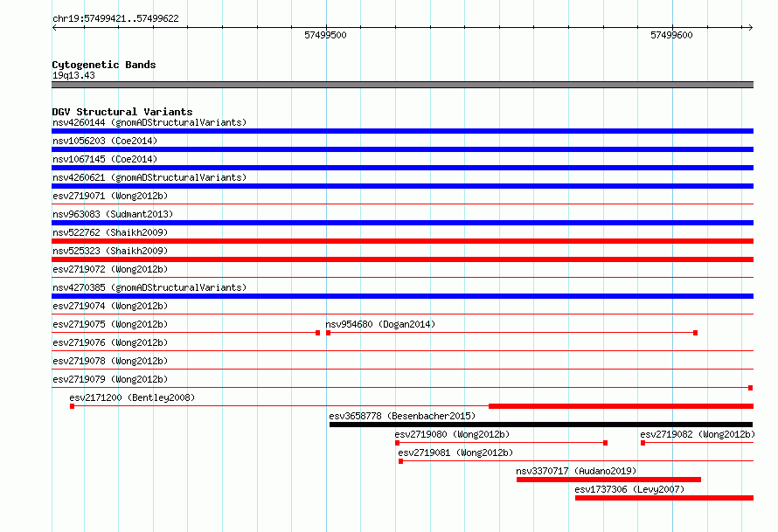Click the thin red line of nsv954680
This screenshot has width=778, height=532.
(512, 333)
